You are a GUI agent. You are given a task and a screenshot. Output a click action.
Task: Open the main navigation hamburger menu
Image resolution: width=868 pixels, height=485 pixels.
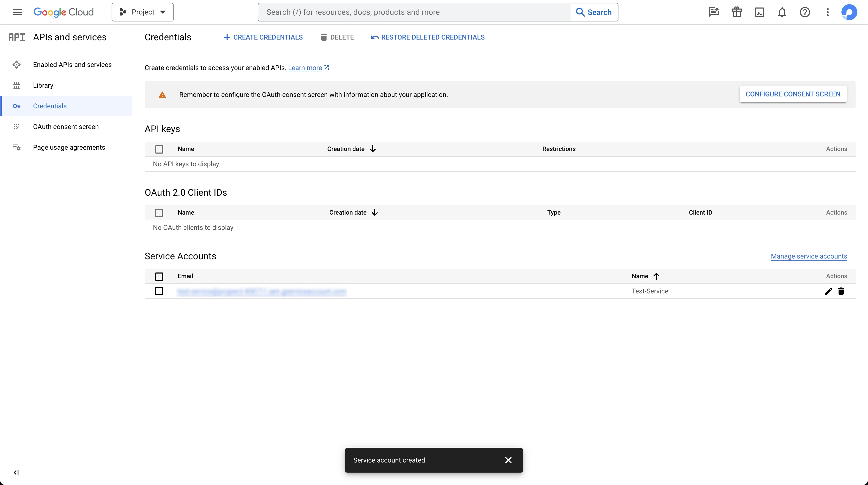click(x=17, y=12)
